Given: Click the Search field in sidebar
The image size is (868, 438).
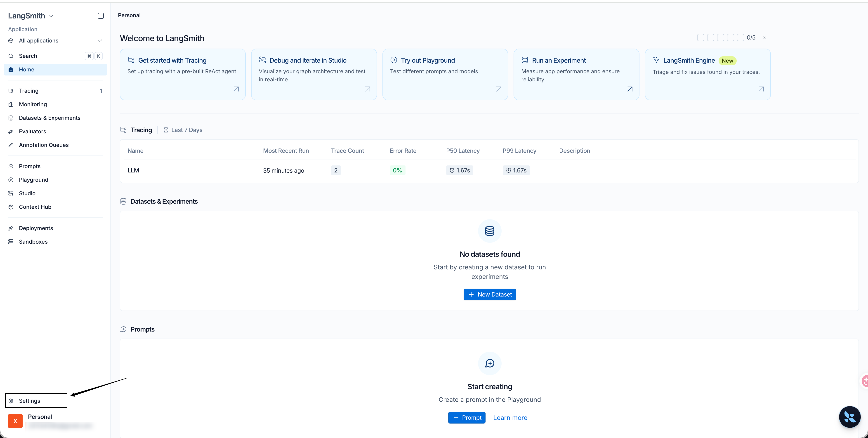Looking at the screenshot, I should tap(55, 56).
